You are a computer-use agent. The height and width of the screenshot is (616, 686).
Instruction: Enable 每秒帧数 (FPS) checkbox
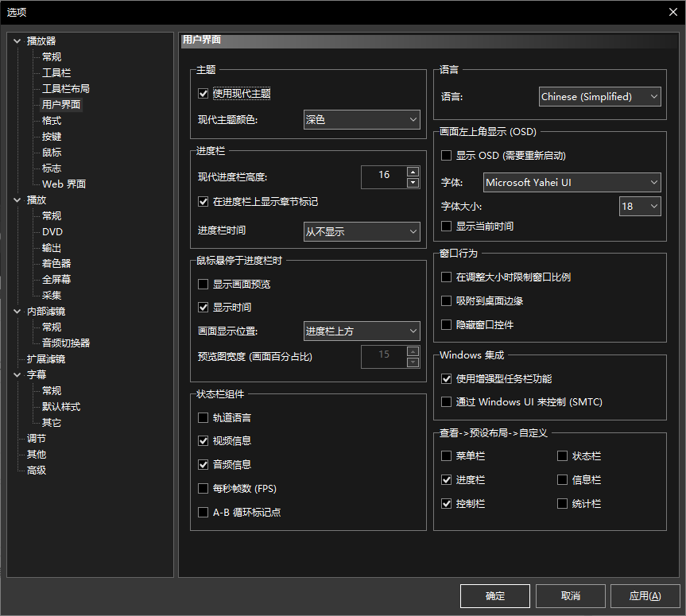click(x=203, y=489)
